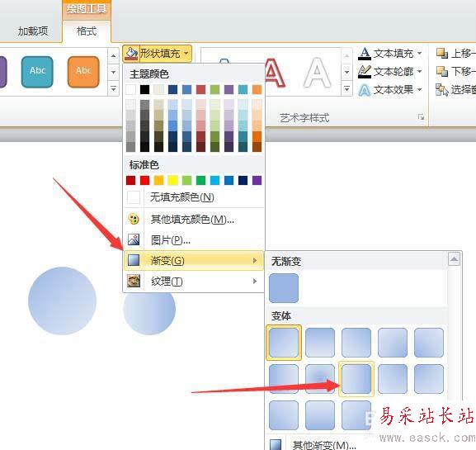This screenshot has width=476, height=450.
Task: Click the texture icon beside 纹理(T)
Action: pyautogui.click(x=134, y=281)
